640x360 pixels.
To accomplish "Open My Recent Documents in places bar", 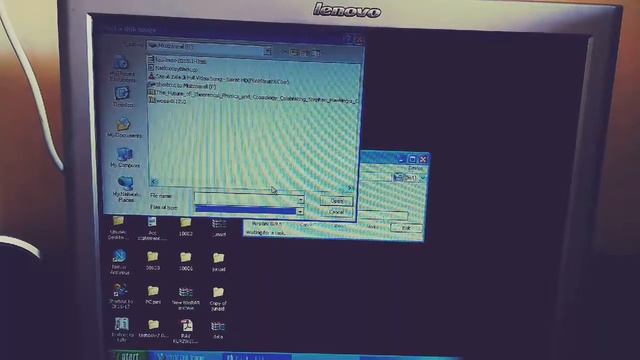I will coord(122,68).
